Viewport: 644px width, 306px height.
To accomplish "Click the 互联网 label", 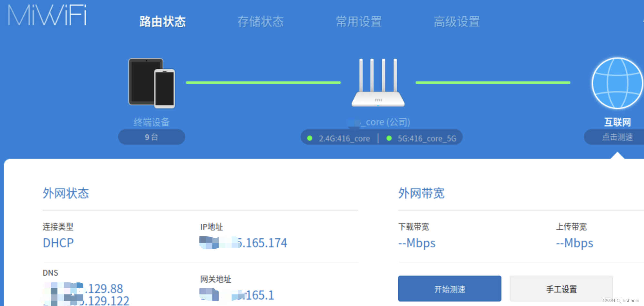I will (x=618, y=122).
